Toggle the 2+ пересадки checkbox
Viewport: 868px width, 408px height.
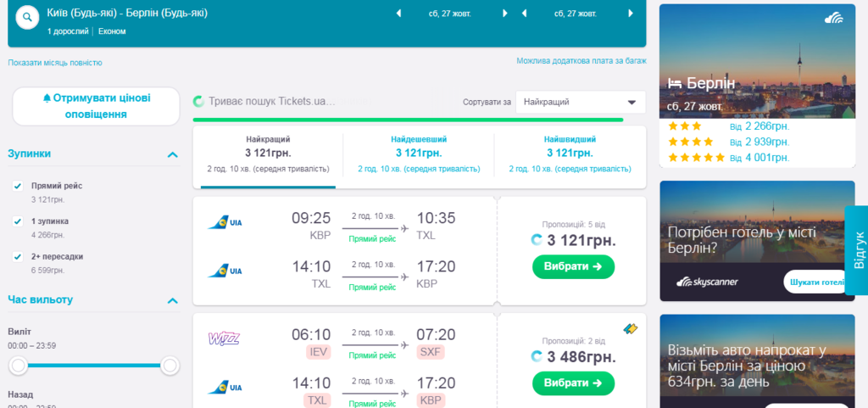pyautogui.click(x=18, y=256)
